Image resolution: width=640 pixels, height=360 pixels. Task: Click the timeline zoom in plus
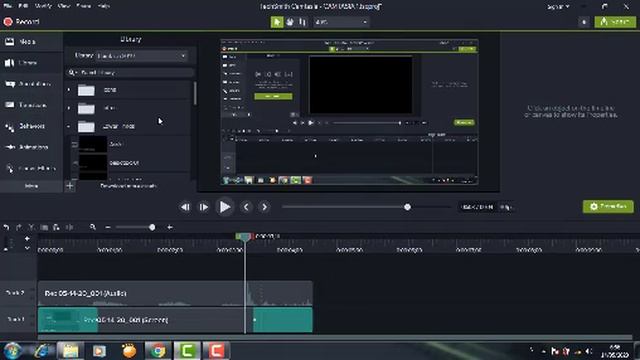[170, 227]
